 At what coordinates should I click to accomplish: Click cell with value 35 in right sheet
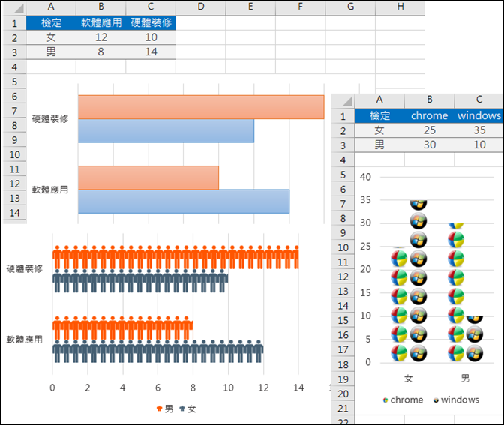pyautogui.click(x=479, y=130)
